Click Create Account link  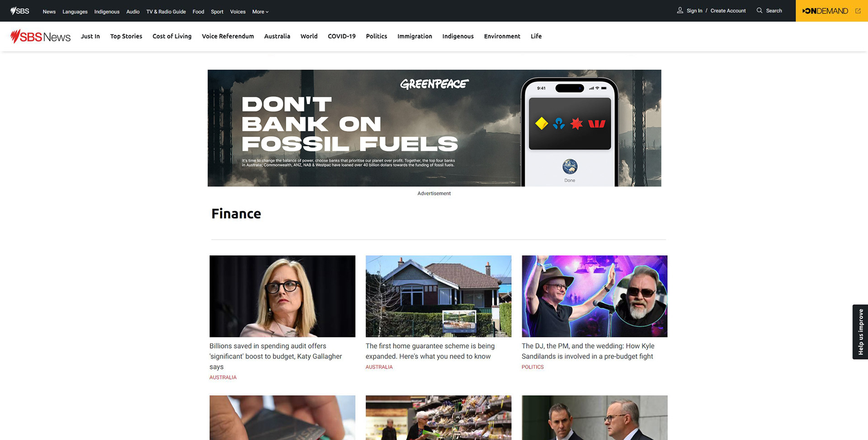coord(728,11)
